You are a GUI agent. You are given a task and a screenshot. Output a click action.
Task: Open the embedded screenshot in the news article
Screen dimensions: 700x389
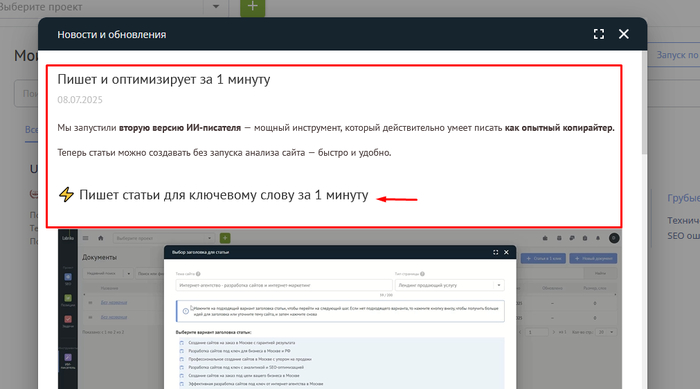[340, 309]
